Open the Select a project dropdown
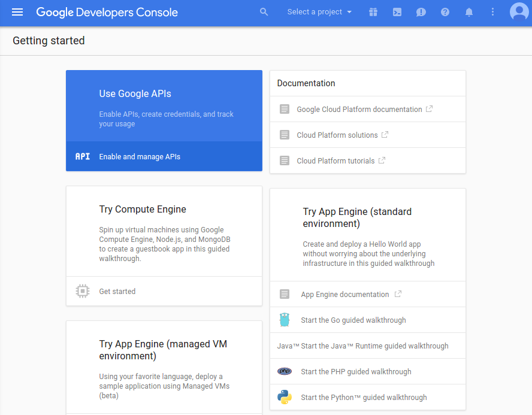Image resolution: width=532 pixels, height=415 pixels. pos(319,12)
